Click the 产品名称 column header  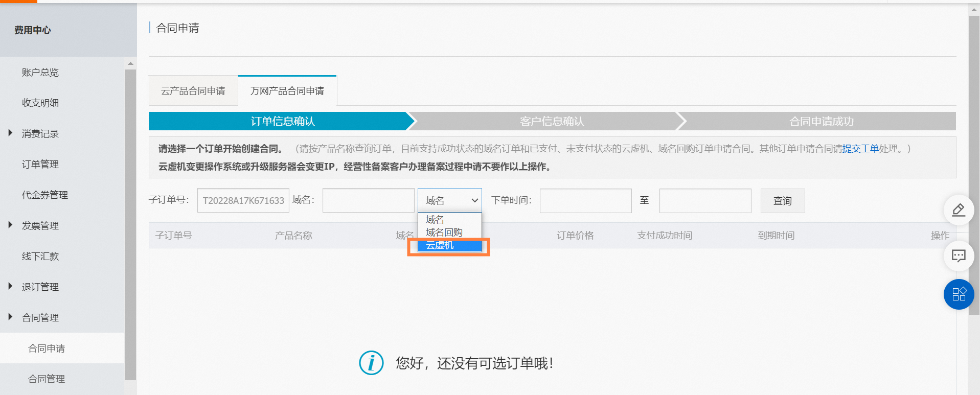293,236
